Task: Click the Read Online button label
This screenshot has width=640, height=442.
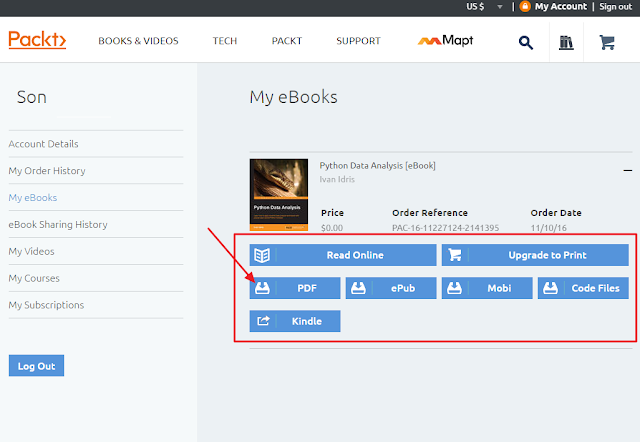Action: (x=355, y=255)
